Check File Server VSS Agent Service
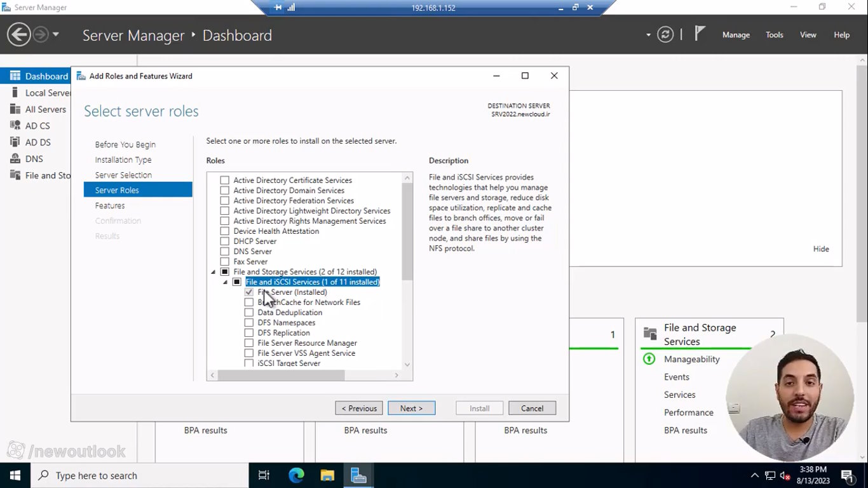Viewport: 868px width, 488px height. coord(248,353)
